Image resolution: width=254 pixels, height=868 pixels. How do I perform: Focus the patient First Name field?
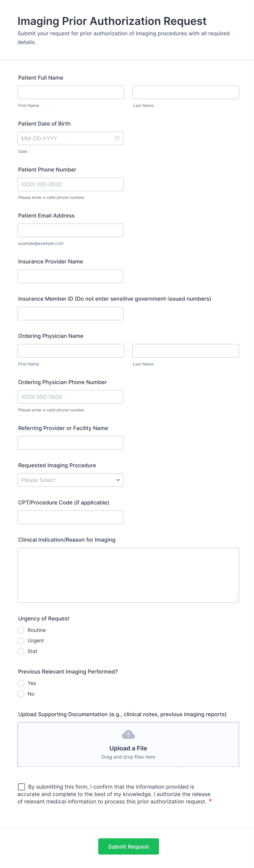pyautogui.click(x=71, y=92)
